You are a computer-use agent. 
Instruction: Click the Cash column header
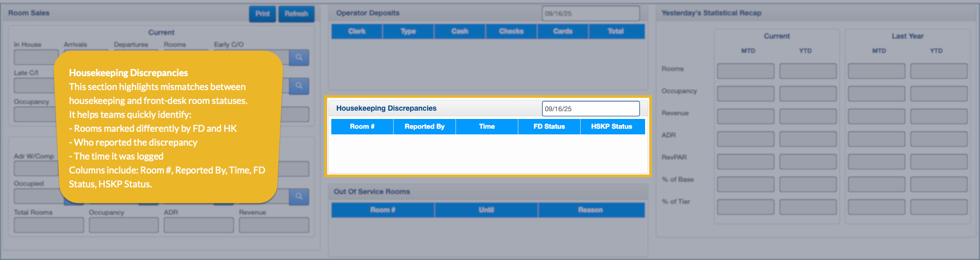click(x=460, y=31)
